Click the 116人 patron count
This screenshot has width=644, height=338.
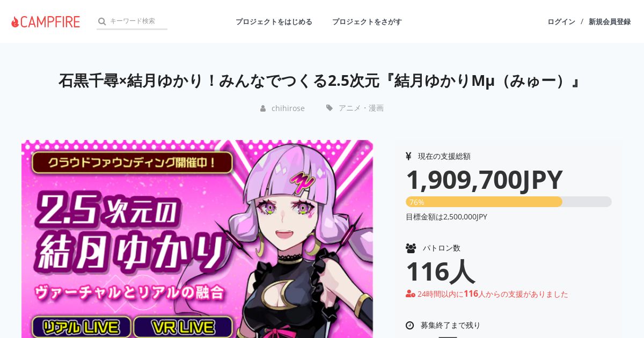tap(440, 271)
